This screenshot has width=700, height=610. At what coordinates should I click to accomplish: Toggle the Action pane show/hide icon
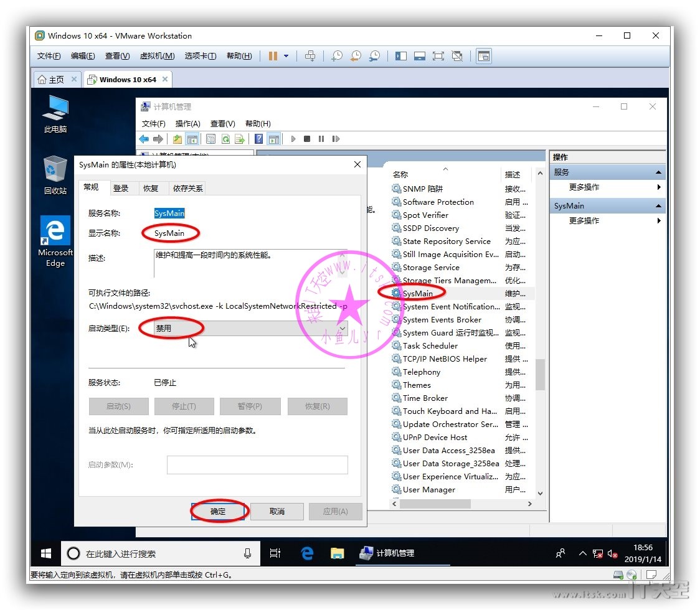(x=273, y=139)
